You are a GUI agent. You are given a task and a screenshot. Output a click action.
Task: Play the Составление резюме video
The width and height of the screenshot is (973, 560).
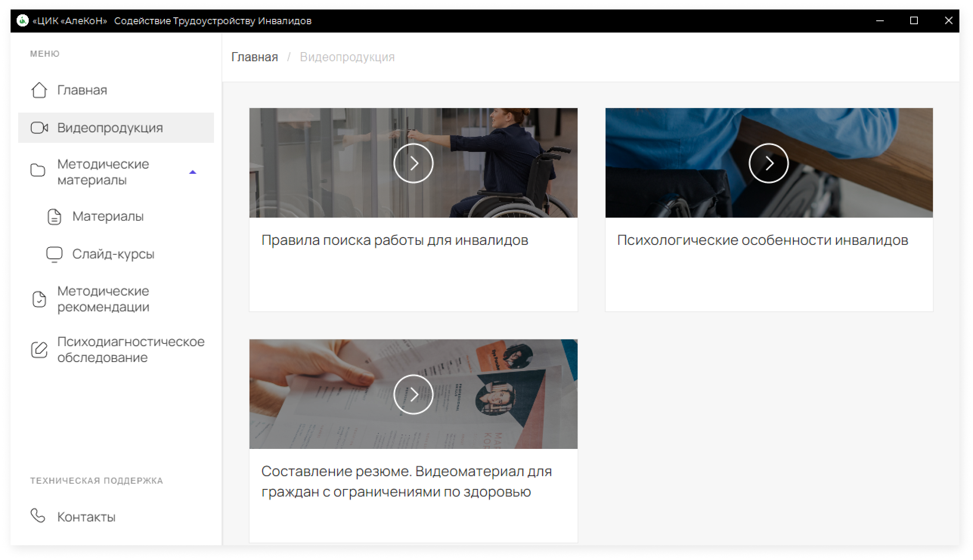pos(413,394)
